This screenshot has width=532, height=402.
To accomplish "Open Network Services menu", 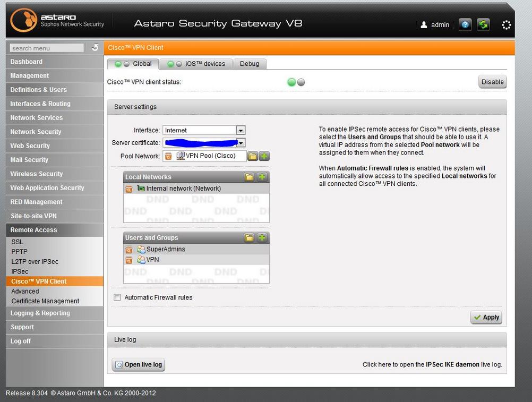I will click(x=55, y=118).
